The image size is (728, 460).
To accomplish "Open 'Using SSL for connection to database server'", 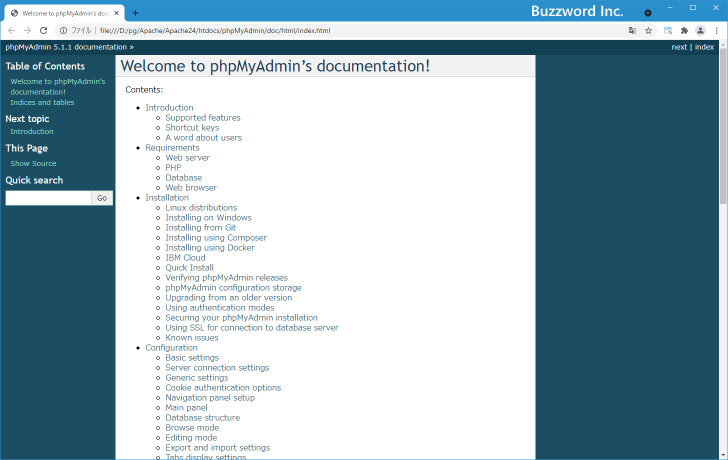I will coord(252,328).
